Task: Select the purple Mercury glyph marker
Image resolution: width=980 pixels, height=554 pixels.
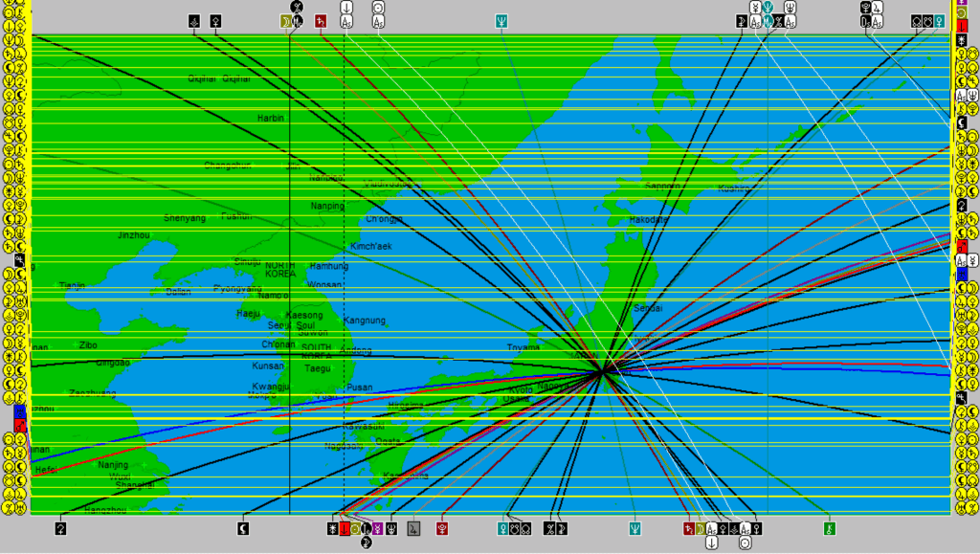Action: (377, 529)
